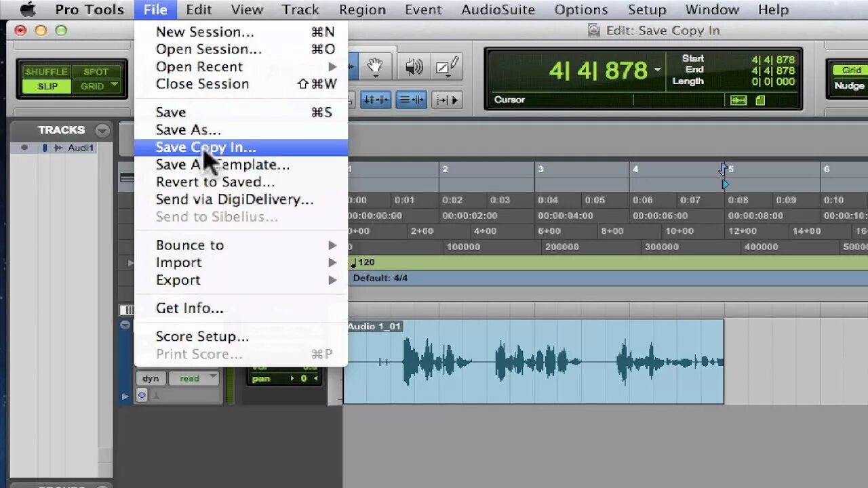
Task: Open the Window menu
Action: pos(712,9)
